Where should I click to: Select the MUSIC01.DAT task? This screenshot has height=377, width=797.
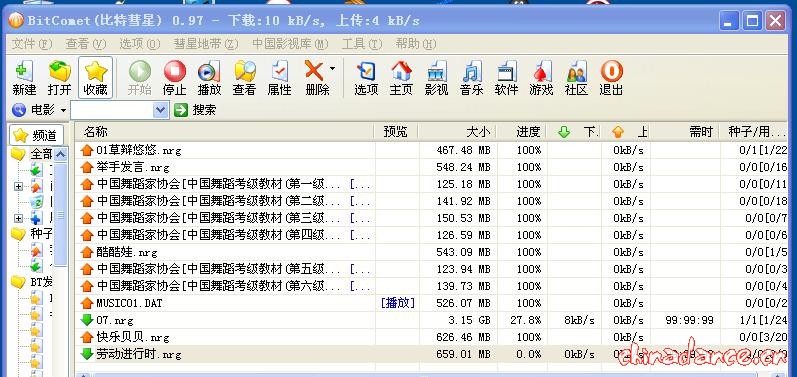pyautogui.click(x=432, y=303)
